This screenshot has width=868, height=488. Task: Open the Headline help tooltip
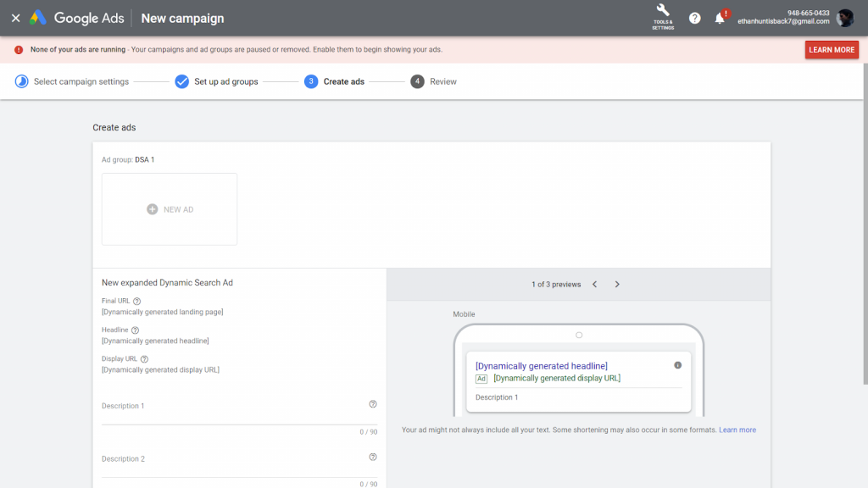[x=133, y=330]
